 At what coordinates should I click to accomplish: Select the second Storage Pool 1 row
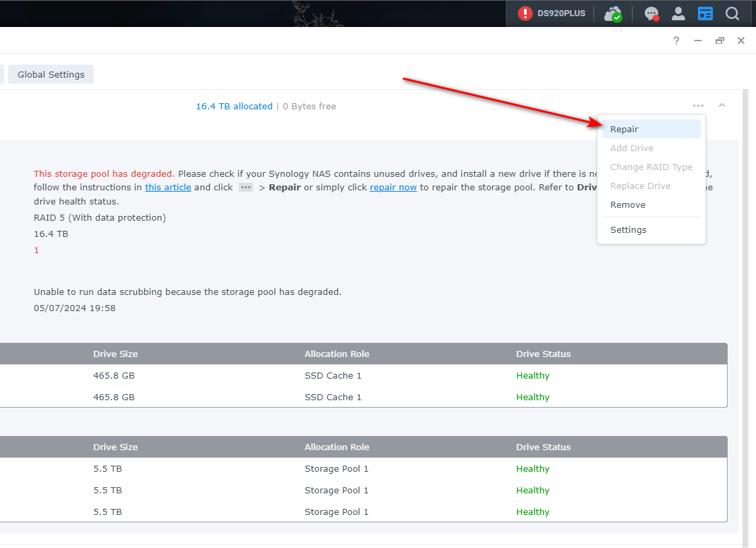coord(364,490)
